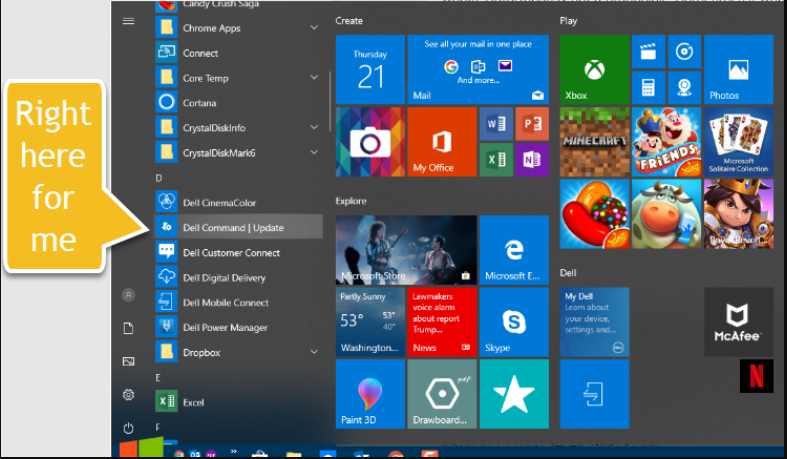The width and height of the screenshot is (787, 459).
Task: Open the Photos tile
Action: pyautogui.click(x=738, y=70)
